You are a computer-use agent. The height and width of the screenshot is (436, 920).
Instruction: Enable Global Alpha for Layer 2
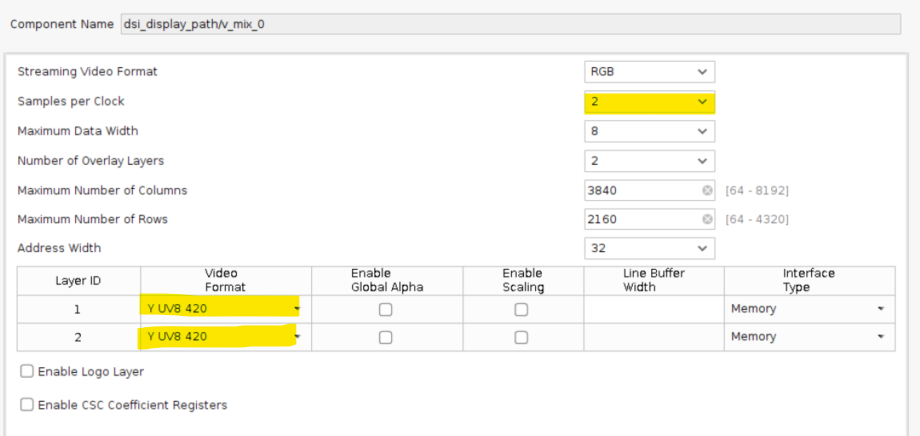[385, 337]
